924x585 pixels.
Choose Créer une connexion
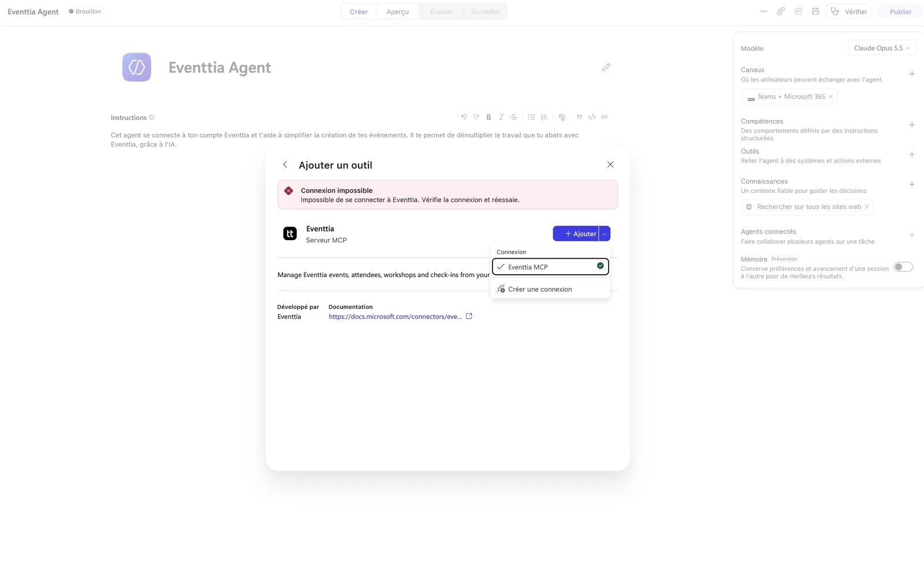(x=550, y=289)
